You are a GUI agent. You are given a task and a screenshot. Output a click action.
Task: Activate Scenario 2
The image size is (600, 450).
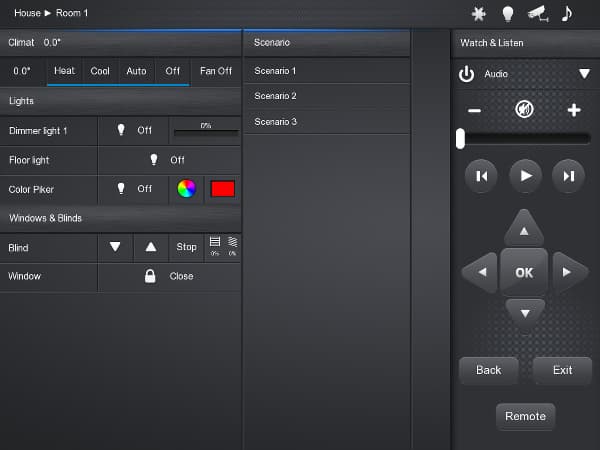(x=326, y=96)
